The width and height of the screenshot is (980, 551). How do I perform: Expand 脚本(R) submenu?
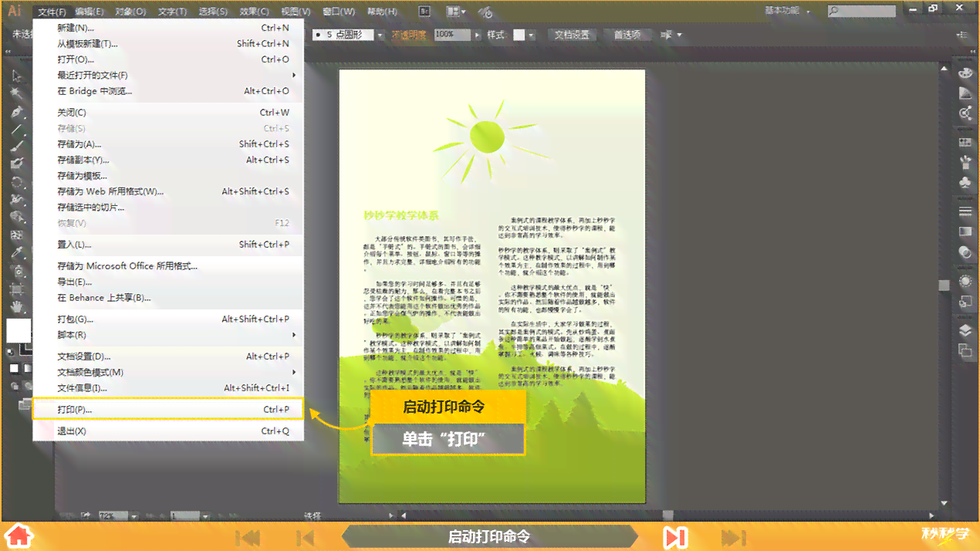(294, 335)
